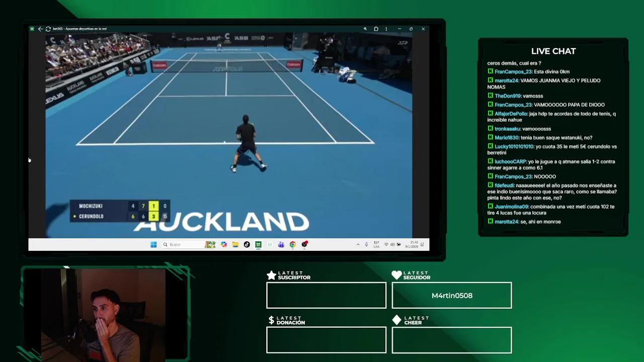Click 'bet365 - Apuestas deportivas en la red' title
644x362 pixels.
coord(79,29)
